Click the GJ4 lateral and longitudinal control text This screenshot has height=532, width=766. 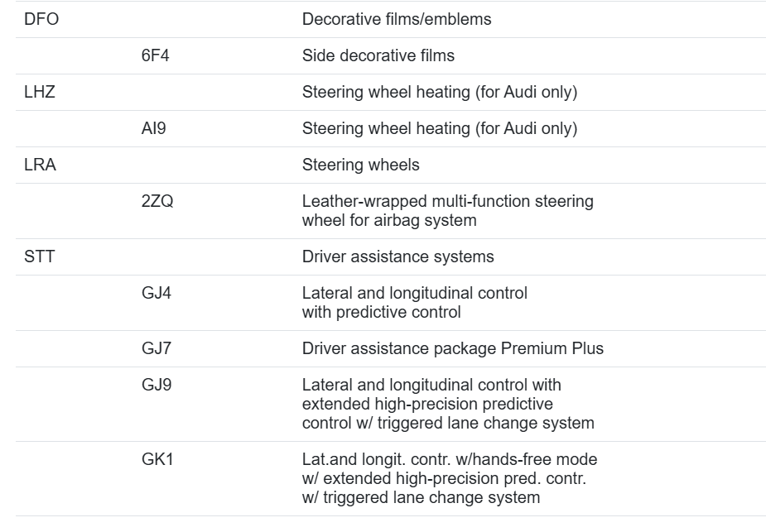(x=415, y=302)
